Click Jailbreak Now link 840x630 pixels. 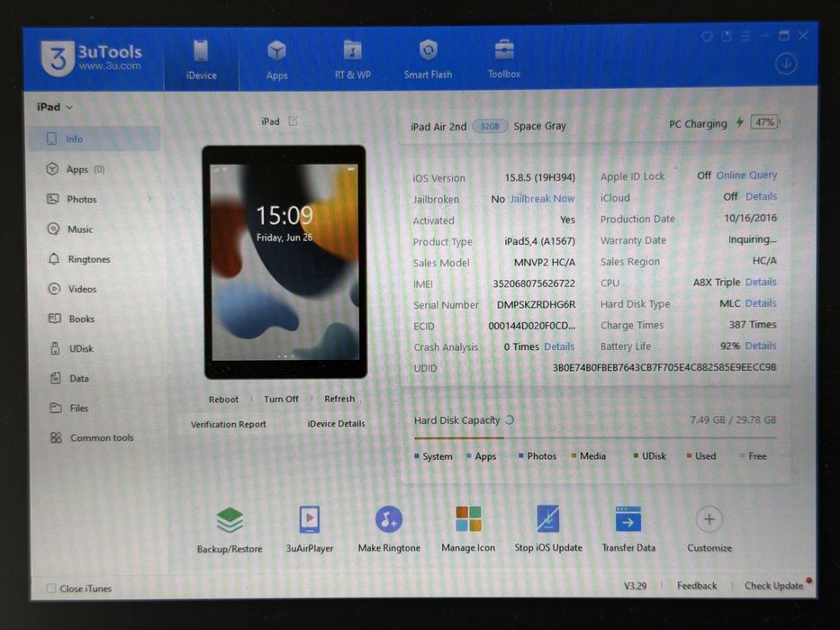pyautogui.click(x=542, y=199)
